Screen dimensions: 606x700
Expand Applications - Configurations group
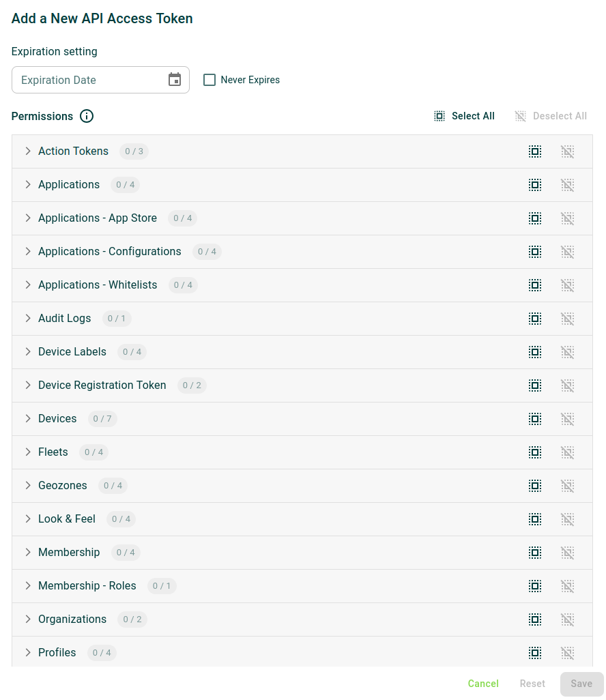coord(28,251)
